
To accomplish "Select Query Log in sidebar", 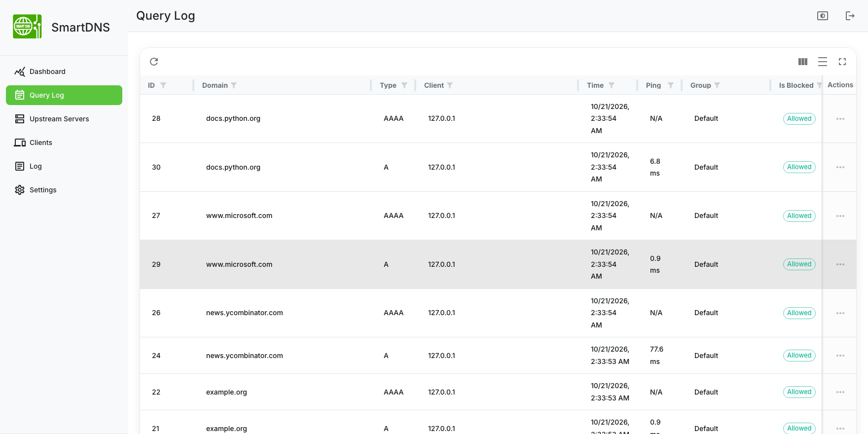I will click(64, 95).
